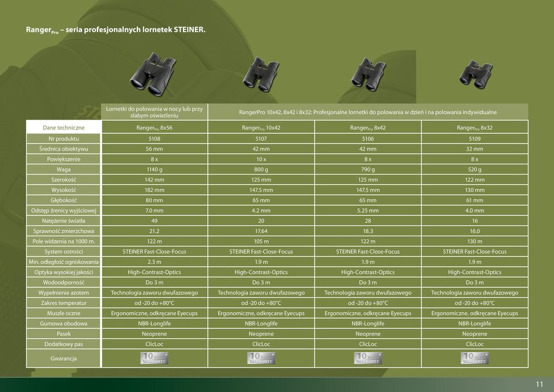Image resolution: width=554 pixels, height=392 pixels.
Task: Click the 'RangerPro 10x42, 8x42 i 8x32' description heading
Action: [368, 112]
